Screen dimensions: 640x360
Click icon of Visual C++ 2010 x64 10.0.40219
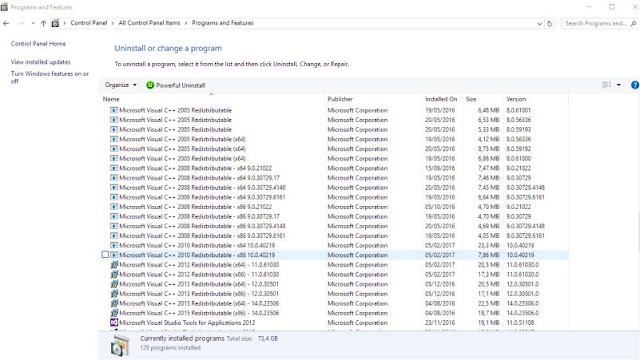click(114, 245)
